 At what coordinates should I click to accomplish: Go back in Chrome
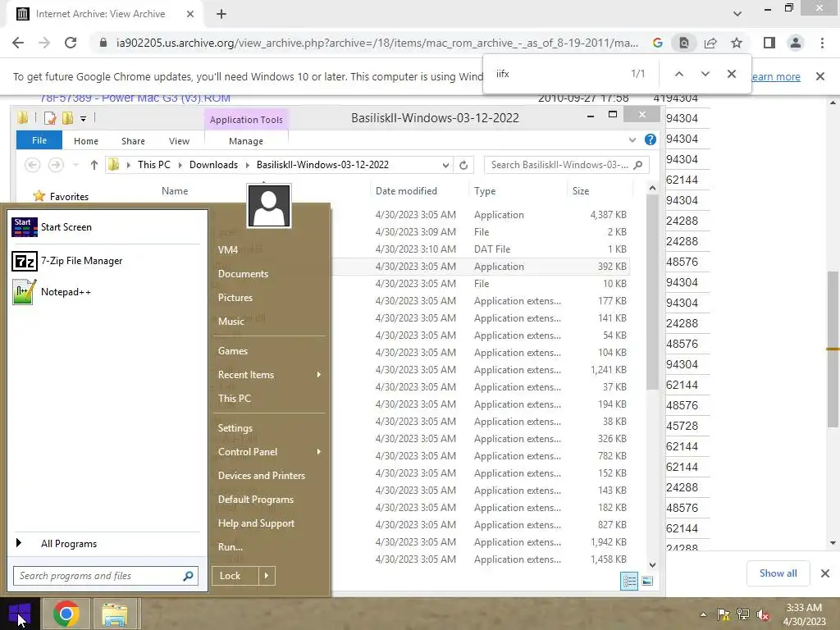pos(18,43)
